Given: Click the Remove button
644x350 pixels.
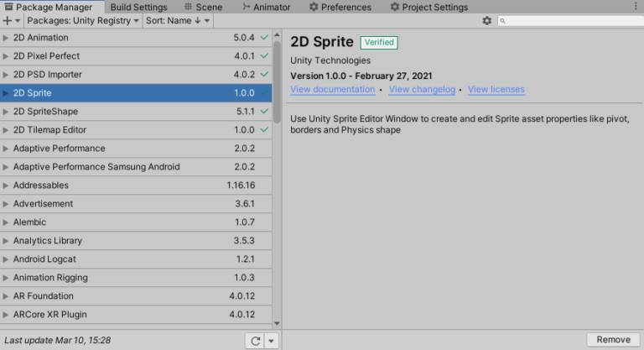Looking at the screenshot, I should [613, 340].
